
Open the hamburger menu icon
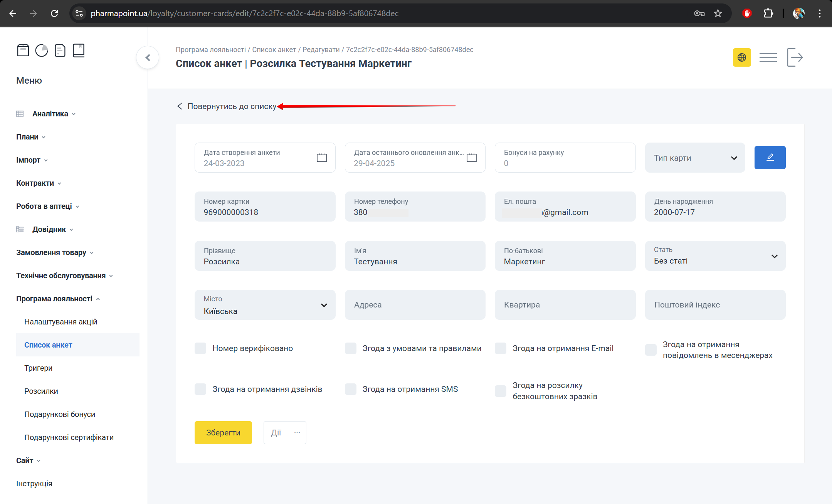[768, 58]
